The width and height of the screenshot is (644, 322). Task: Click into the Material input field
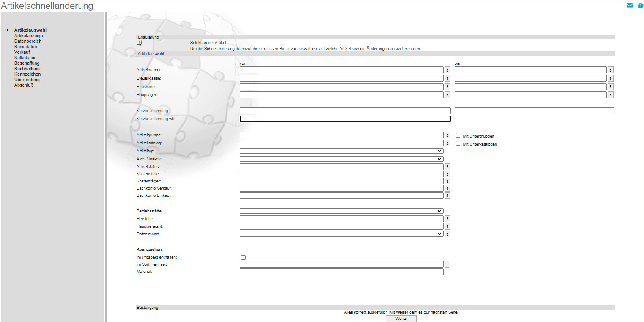341,272
